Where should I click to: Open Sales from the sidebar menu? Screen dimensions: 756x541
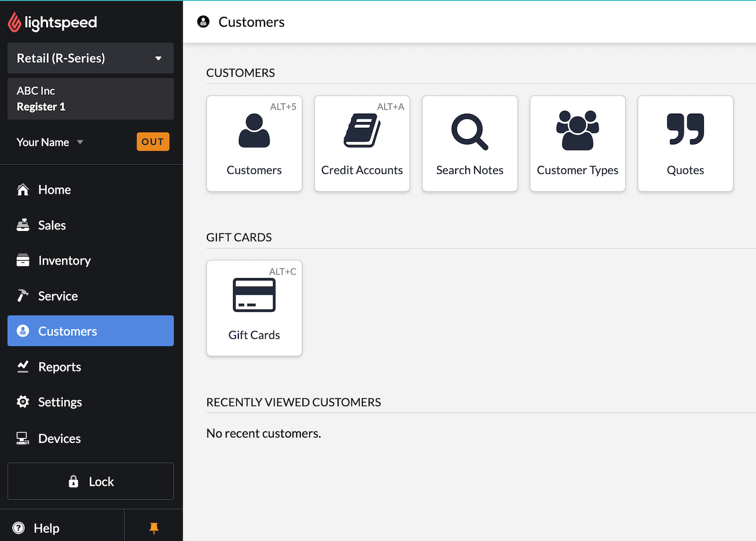pos(52,225)
